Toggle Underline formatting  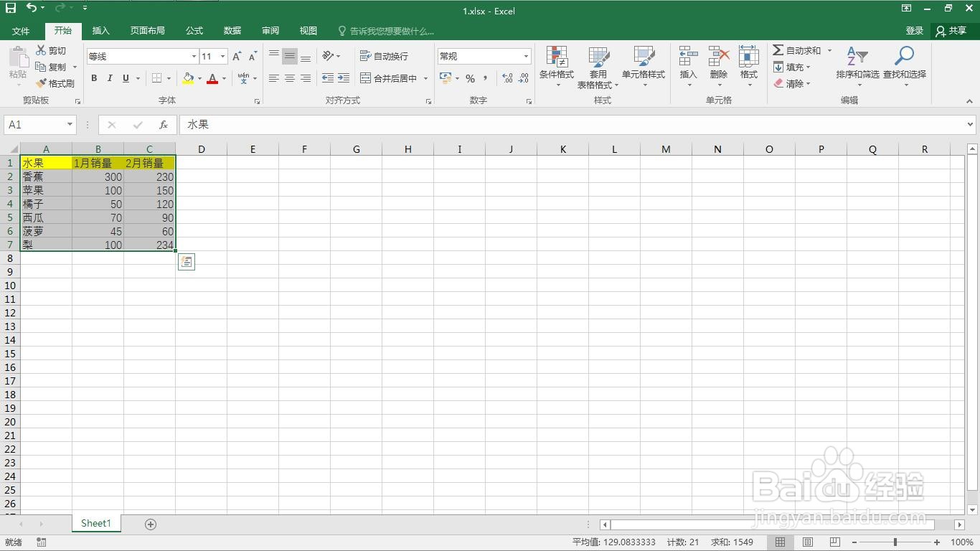[x=126, y=78]
